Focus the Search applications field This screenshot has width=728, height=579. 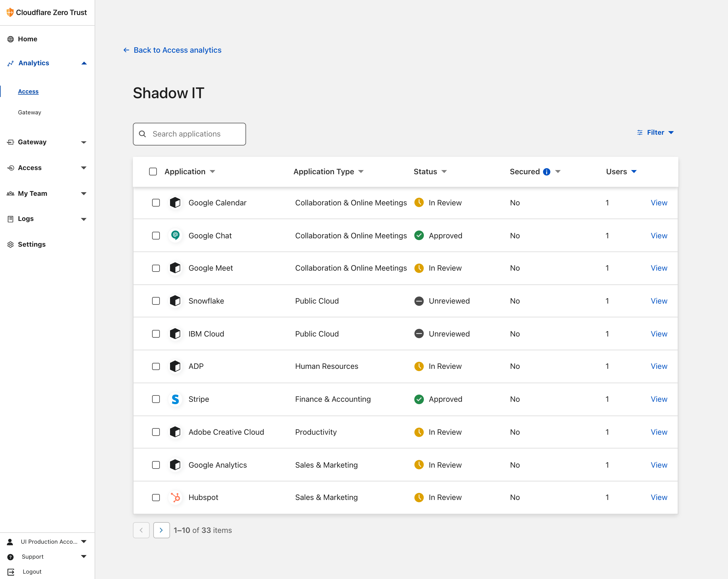[196, 134]
